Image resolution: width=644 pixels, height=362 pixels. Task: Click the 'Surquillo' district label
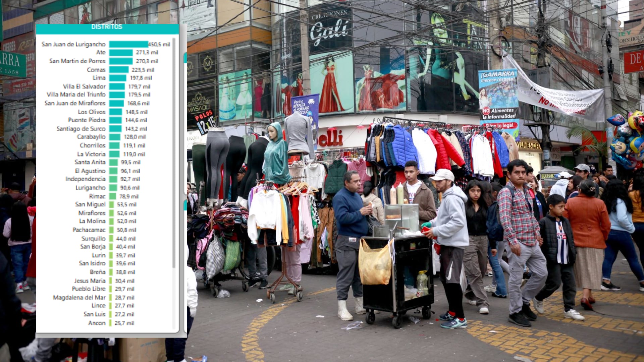click(93, 239)
